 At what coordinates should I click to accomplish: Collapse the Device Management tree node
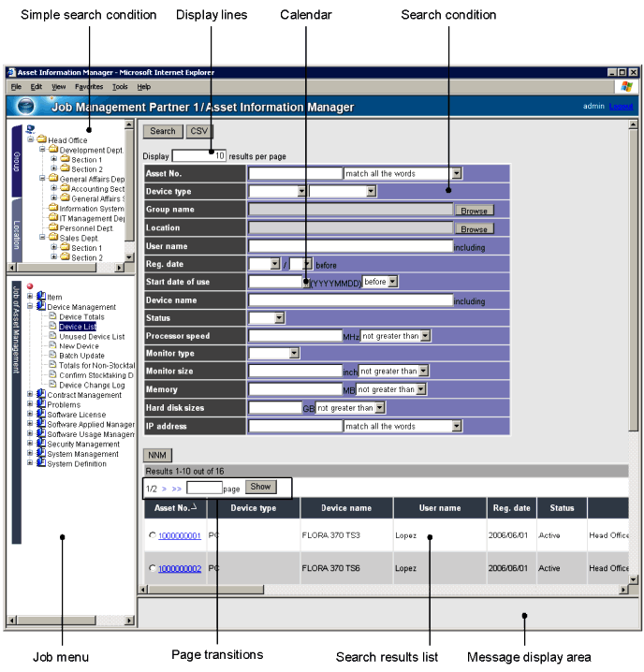click(30, 306)
